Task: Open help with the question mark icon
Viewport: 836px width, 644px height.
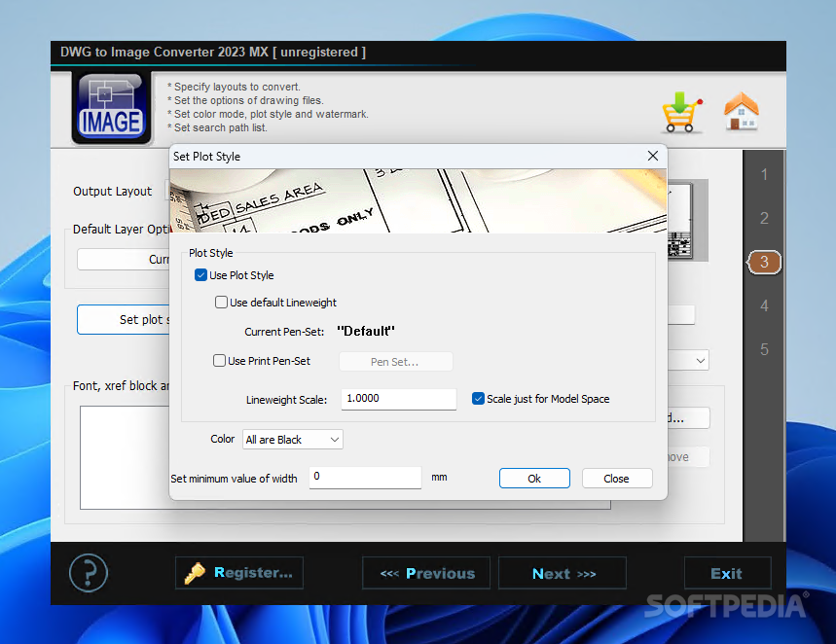Action: coord(89,573)
